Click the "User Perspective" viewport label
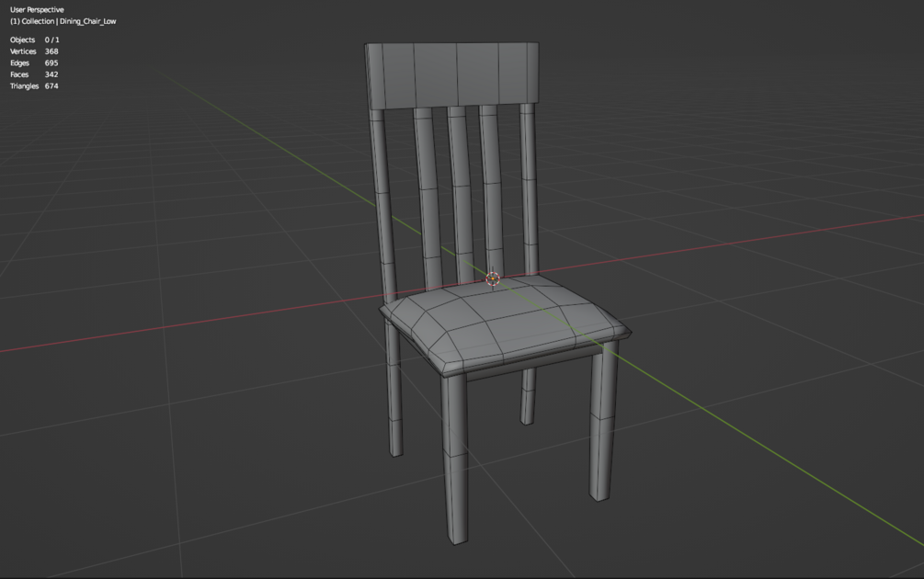Image resolution: width=924 pixels, height=579 pixels. 37,9
